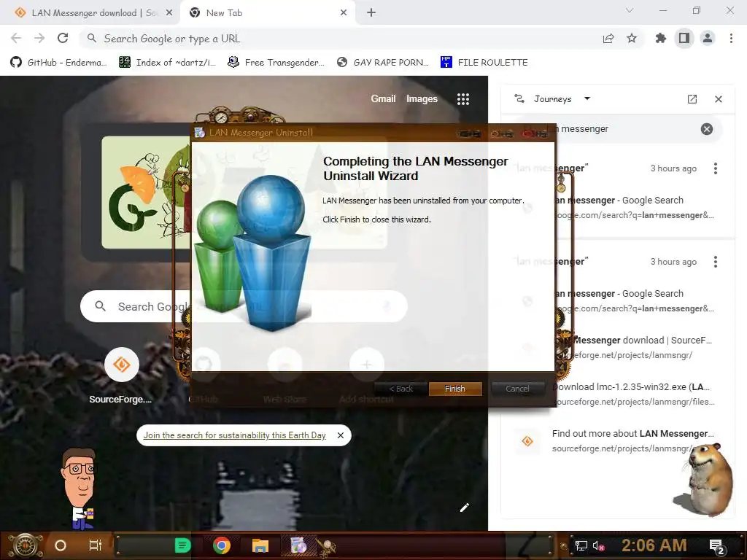Open the Gmail link on New Tab page
The image size is (747, 560).
click(383, 98)
